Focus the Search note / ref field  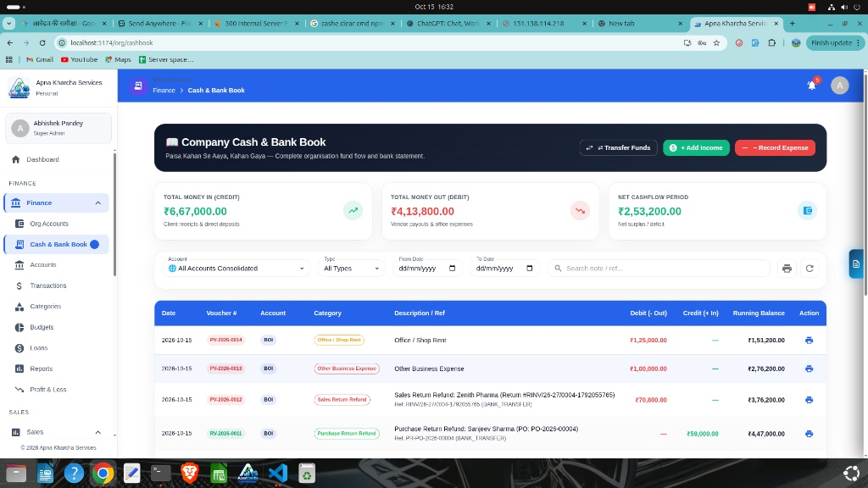tap(659, 269)
